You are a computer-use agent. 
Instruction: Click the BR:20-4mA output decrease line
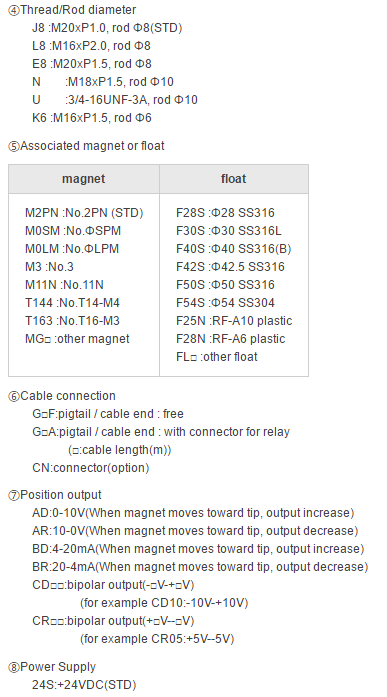click(x=200, y=567)
